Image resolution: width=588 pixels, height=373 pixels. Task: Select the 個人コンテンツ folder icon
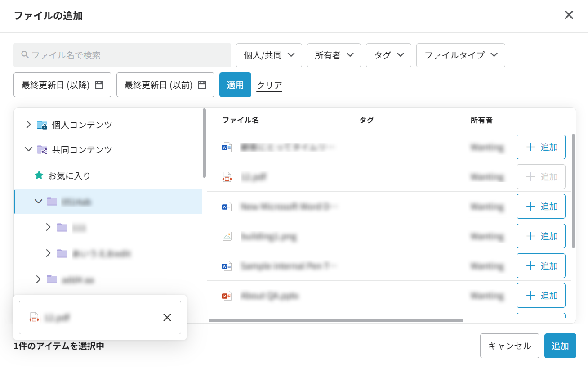(x=42, y=125)
